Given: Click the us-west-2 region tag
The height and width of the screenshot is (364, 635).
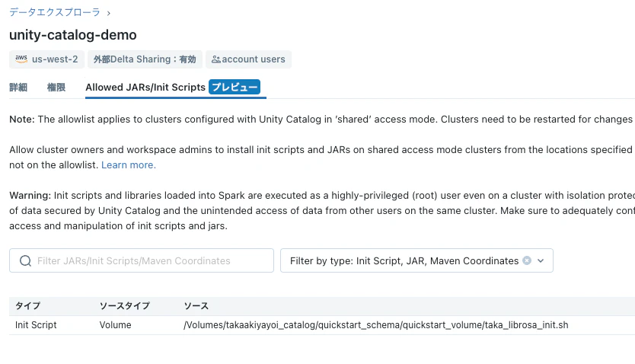Looking at the screenshot, I should pyautogui.click(x=47, y=59).
